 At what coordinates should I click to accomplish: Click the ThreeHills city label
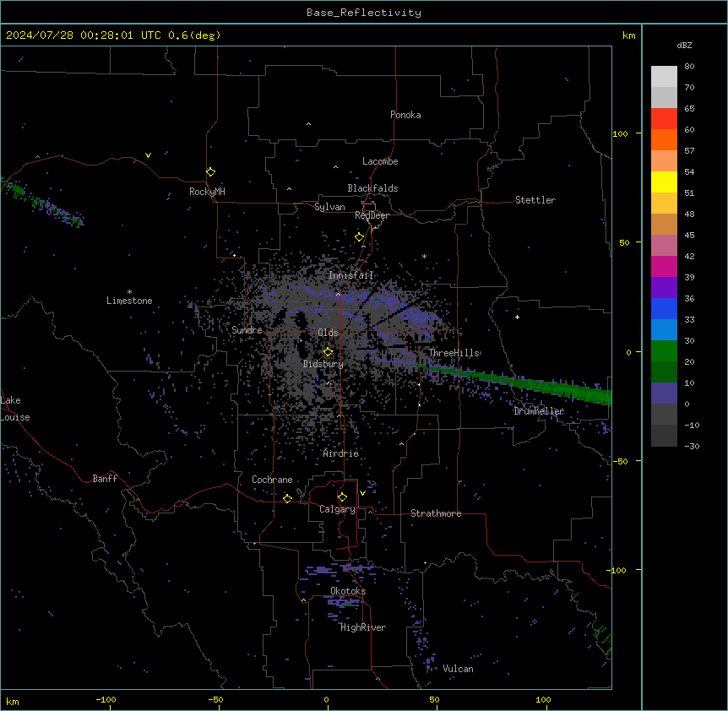[454, 353]
